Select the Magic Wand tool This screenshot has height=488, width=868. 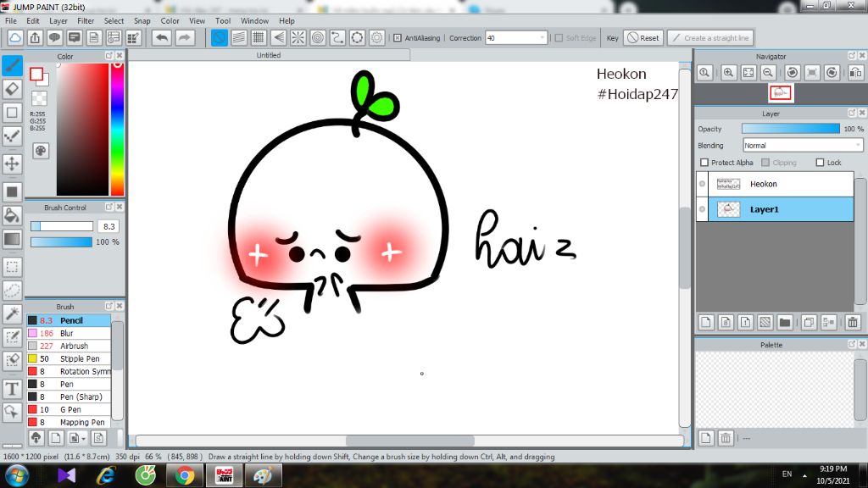click(x=12, y=313)
